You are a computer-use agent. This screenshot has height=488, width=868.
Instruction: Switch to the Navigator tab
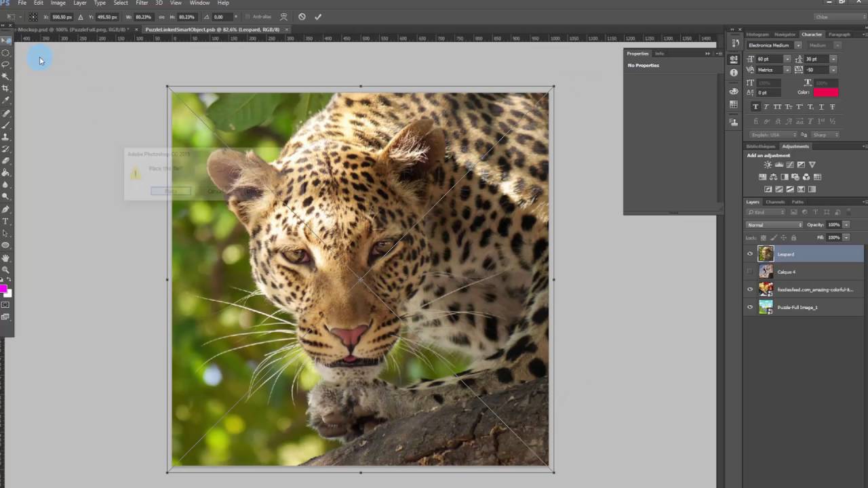coord(785,35)
